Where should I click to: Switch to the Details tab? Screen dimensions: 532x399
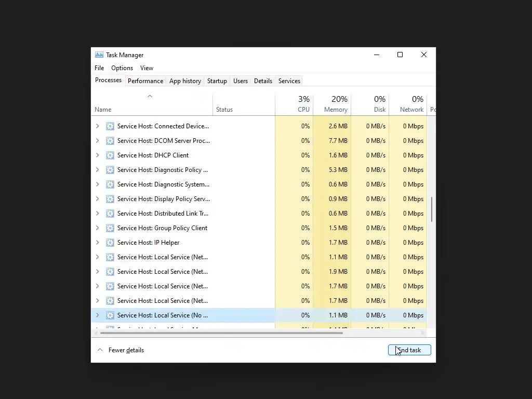pyautogui.click(x=263, y=81)
